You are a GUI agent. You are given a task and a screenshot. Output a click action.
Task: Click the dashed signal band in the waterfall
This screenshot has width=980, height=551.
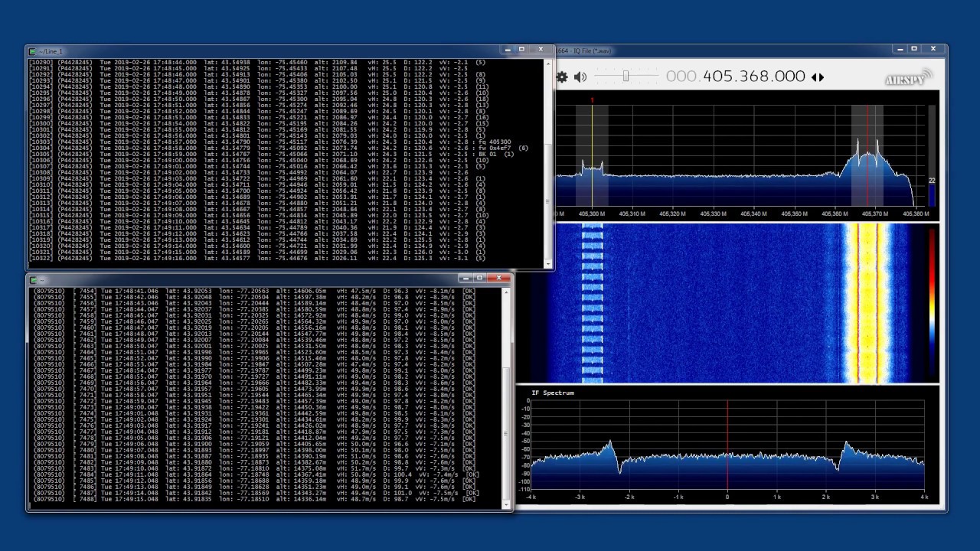593,303
